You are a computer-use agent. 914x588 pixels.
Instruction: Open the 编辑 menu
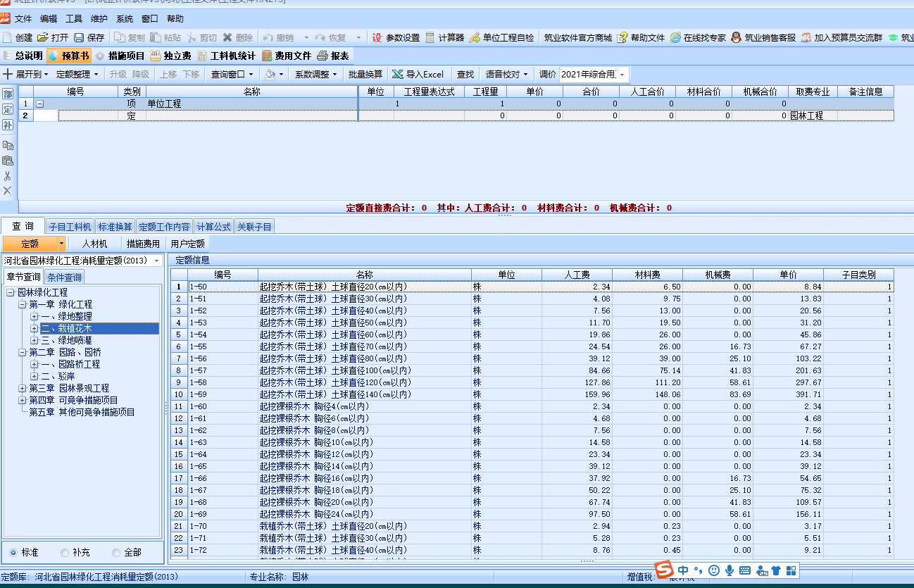[49, 19]
